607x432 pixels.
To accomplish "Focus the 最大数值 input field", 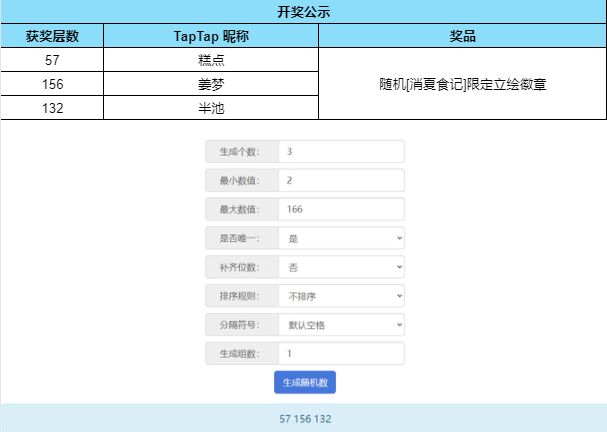I will pyautogui.click(x=341, y=209).
